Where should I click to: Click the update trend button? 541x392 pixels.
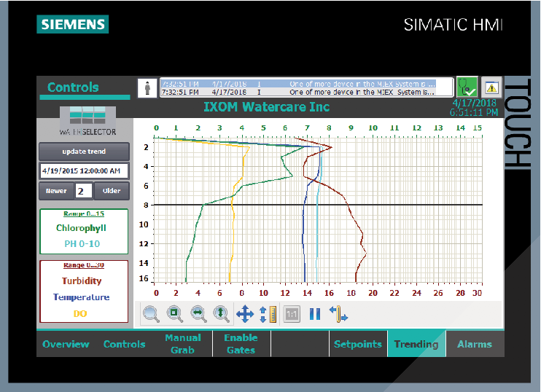click(x=84, y=152)
